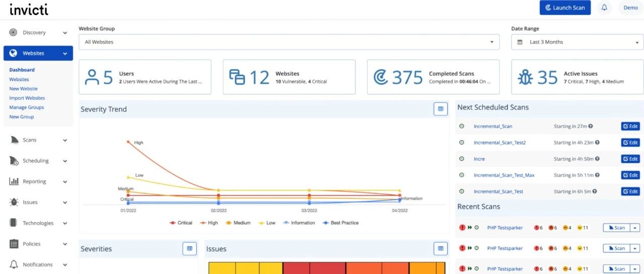Open the Incremental_Scan_Test link
The image size is (644, 274).
click(499, 191)
